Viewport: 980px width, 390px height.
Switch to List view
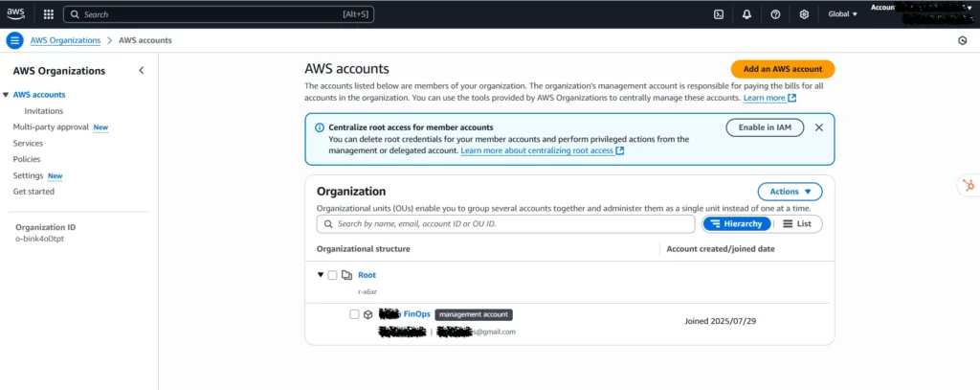(797, 223)
